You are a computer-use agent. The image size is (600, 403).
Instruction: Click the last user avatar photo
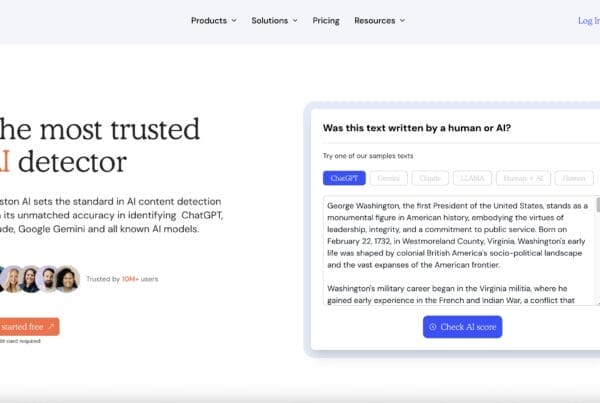[67, 279]
